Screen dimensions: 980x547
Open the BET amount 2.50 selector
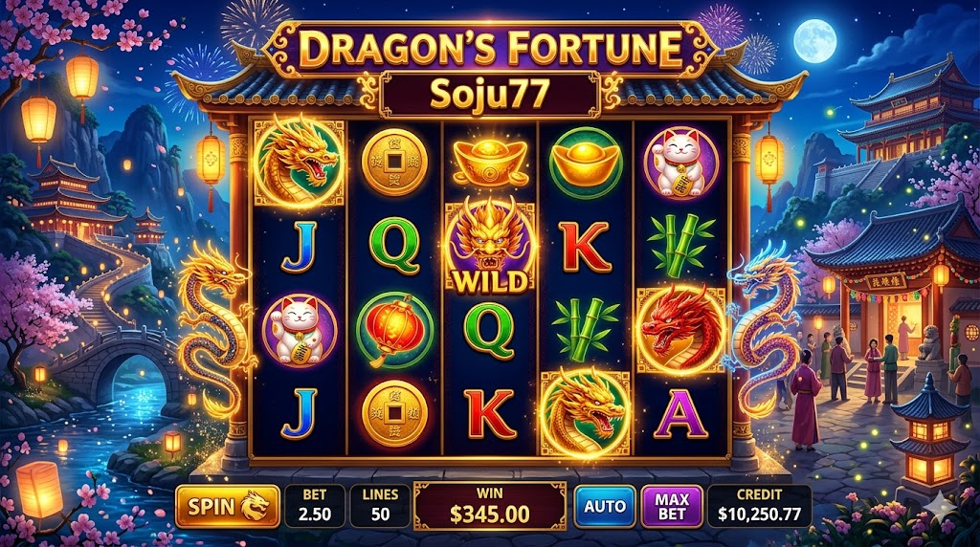tap(314, 507)
